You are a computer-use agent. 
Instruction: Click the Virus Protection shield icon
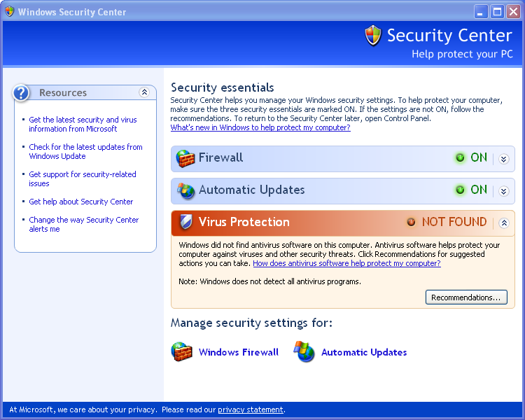click(x=185, y=223)
